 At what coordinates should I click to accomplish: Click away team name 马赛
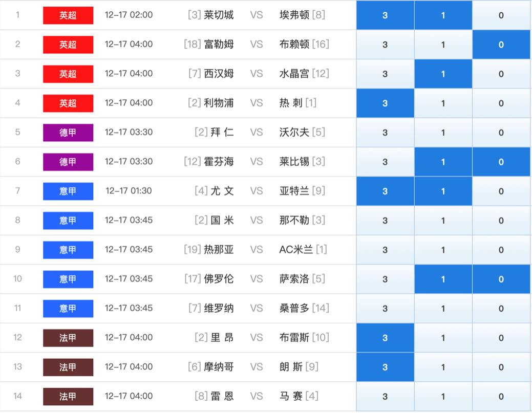pos(291,396)
